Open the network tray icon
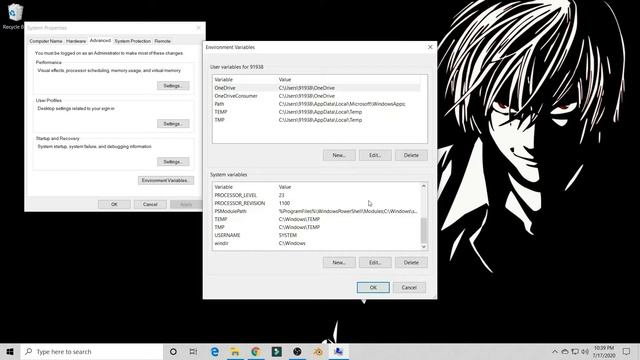This screenshot has width=640, height=360. [x=575, y=351]
